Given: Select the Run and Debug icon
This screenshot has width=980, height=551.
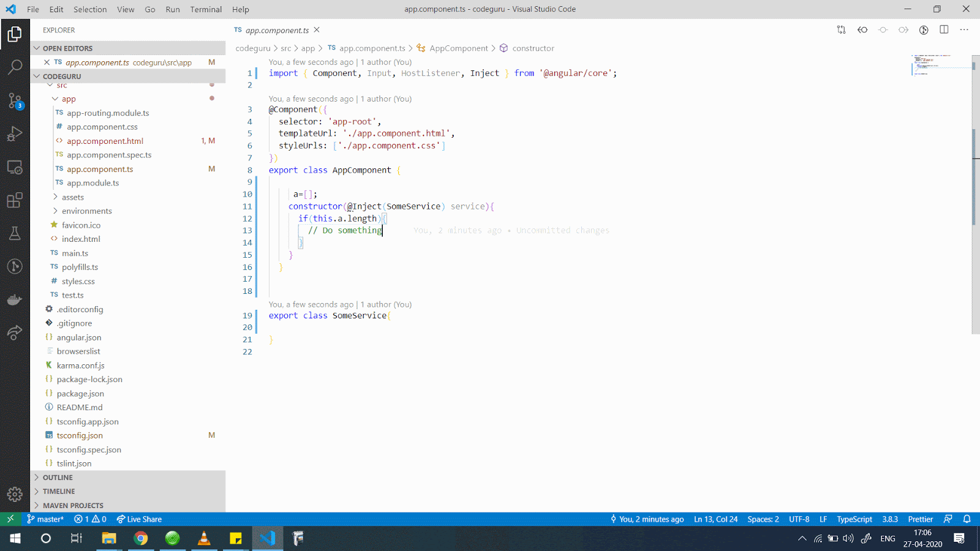Looking at the screenshot, I should tap(15, 135).
